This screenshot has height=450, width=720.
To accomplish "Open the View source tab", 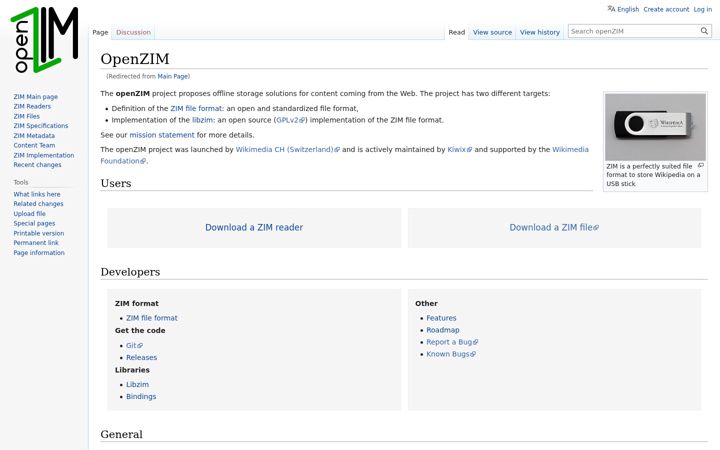I will (492, 32).
